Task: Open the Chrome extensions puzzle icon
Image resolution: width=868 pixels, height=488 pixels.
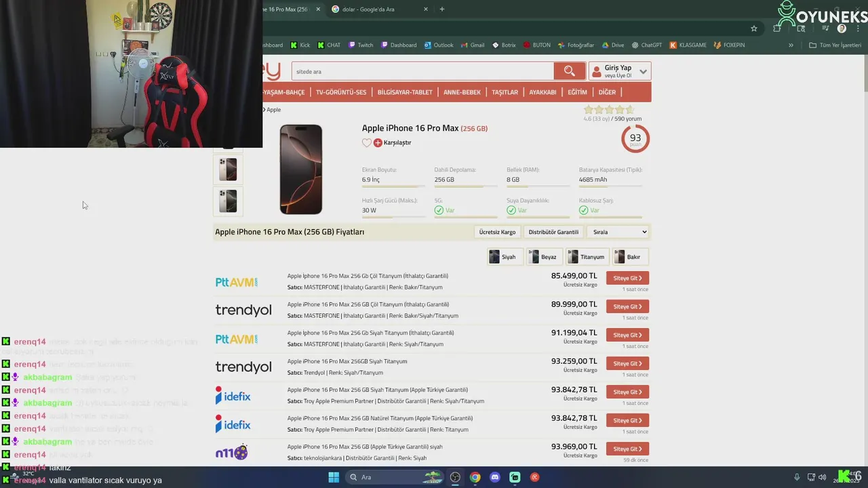Action: click(x=777, y=28)
